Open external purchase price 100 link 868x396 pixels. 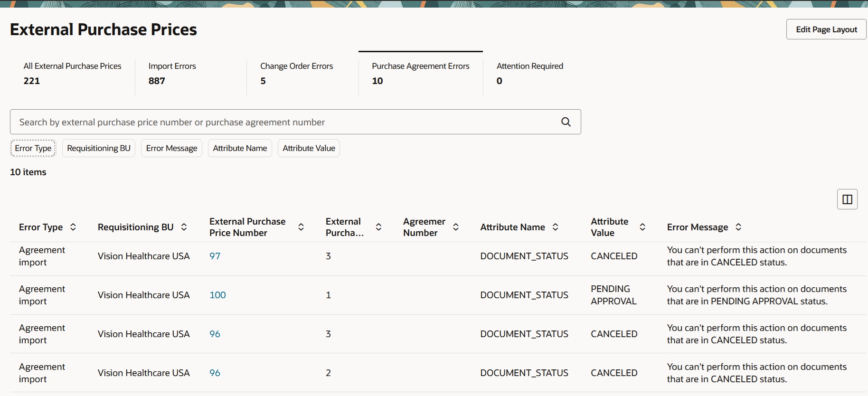217,295
